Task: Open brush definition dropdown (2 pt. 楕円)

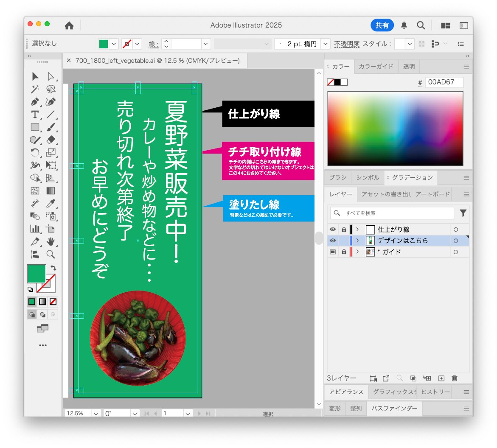Action: pyautogui.click(x=325, y=44)
